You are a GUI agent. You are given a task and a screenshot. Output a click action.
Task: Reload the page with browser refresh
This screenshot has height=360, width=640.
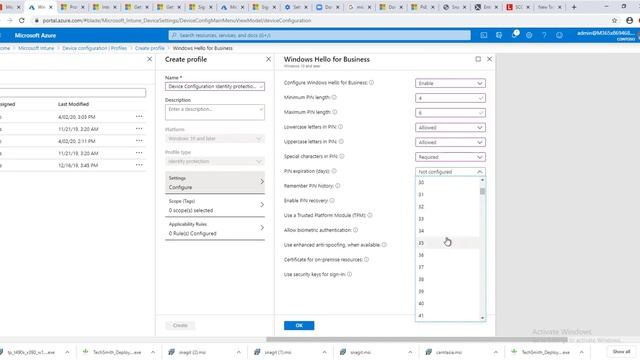point(22,20)
